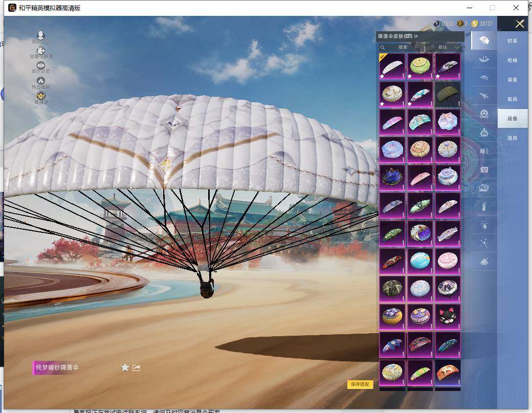532x413 pixels.
Task: Click the 保存搭配 save button
Action: click(x=360, y=384)
